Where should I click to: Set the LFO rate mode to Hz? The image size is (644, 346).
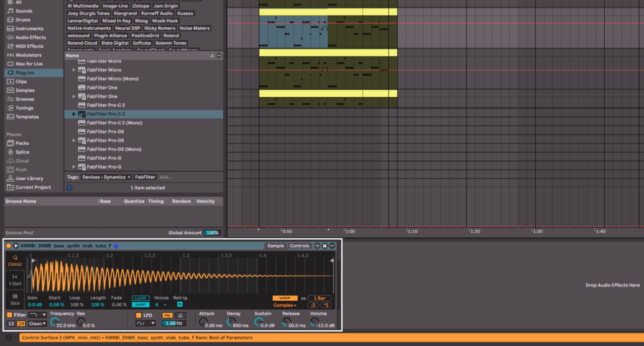[x=167, y=315]
